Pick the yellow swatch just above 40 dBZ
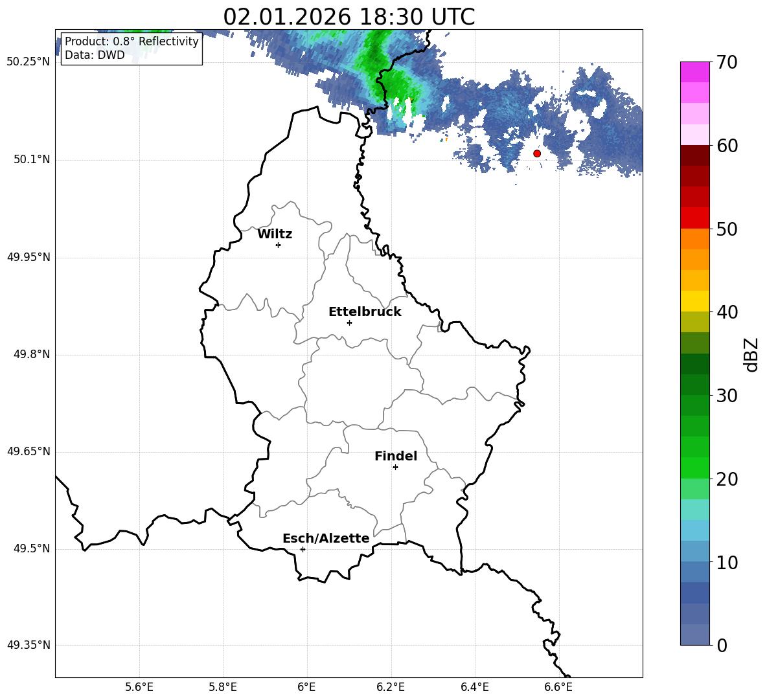This screenshot has height=700, width=767. (695, 301)
